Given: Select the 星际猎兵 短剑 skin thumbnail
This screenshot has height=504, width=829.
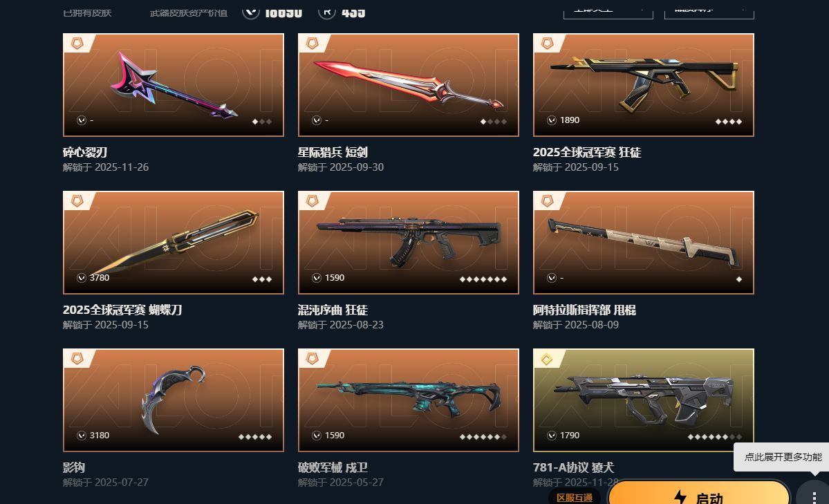Looking at the screenshot, I should 408,84.
